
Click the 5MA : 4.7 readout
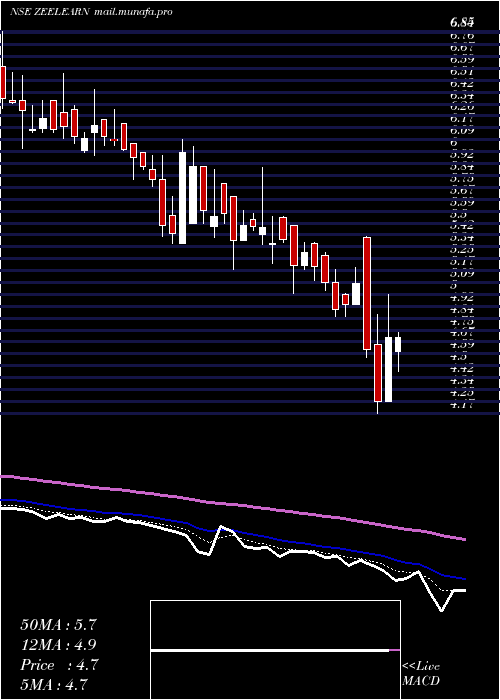54,684
